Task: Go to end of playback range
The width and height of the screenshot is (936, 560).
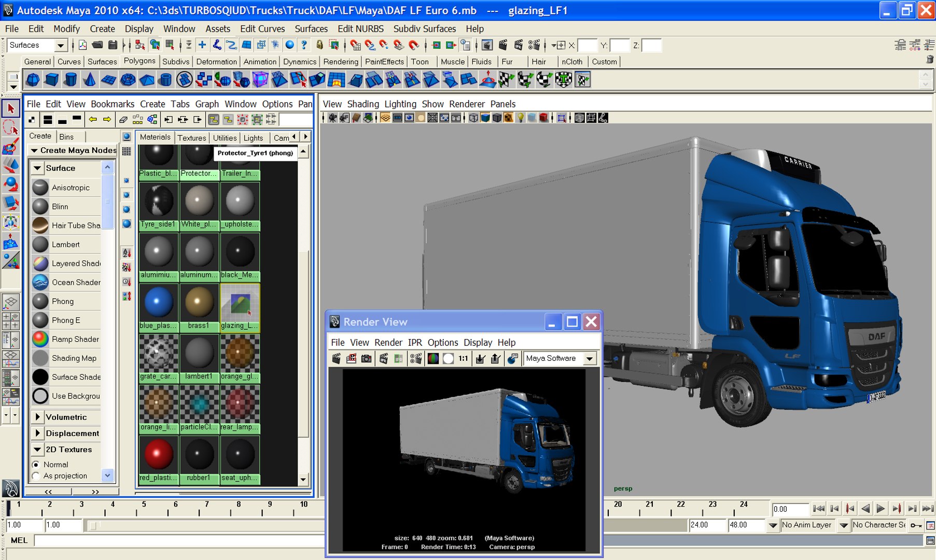Action: tap(928, 509)
